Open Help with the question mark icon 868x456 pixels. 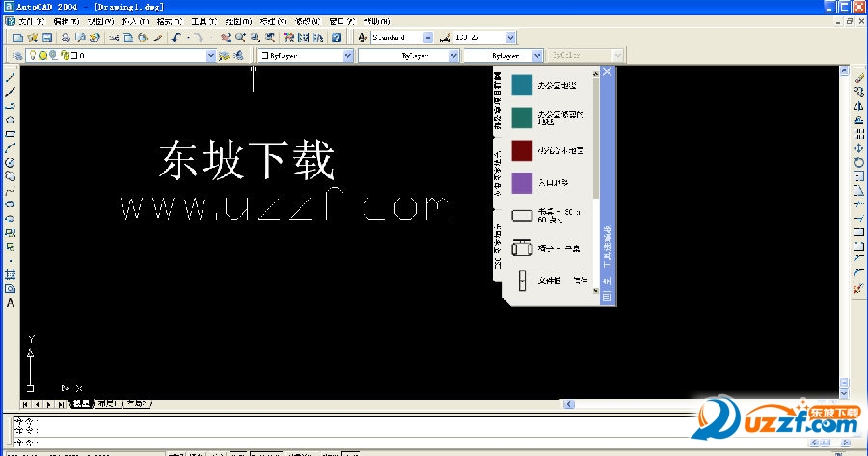[x=337, y=38]
